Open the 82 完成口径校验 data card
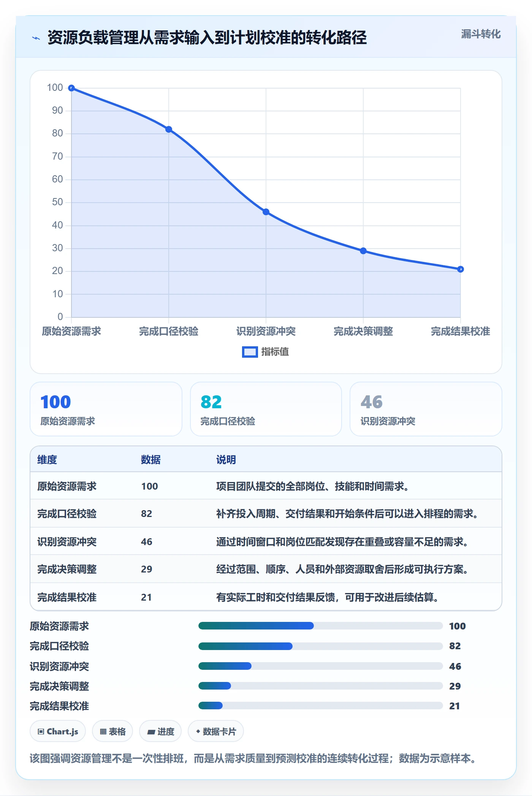The image size is (532, 796). (x=266, y=409)
